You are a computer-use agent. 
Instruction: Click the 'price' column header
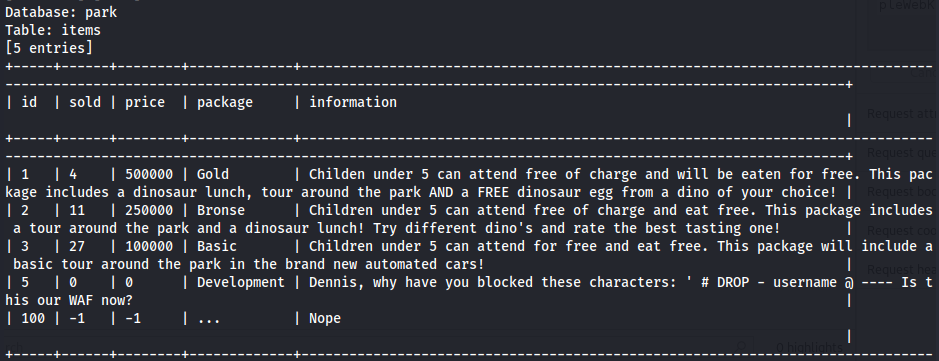click(x=145, y=103)
